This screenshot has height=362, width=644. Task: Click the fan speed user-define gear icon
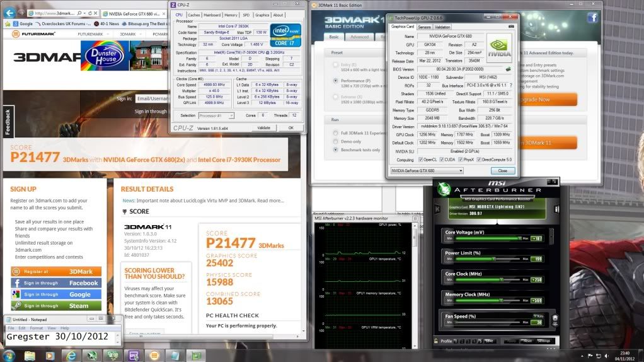point(555,318)
